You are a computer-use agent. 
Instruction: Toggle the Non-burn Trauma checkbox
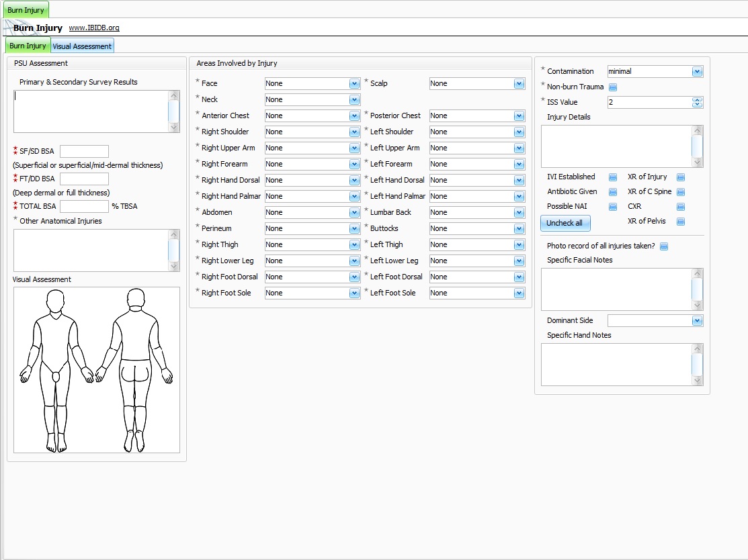click(x=613, y=87)
